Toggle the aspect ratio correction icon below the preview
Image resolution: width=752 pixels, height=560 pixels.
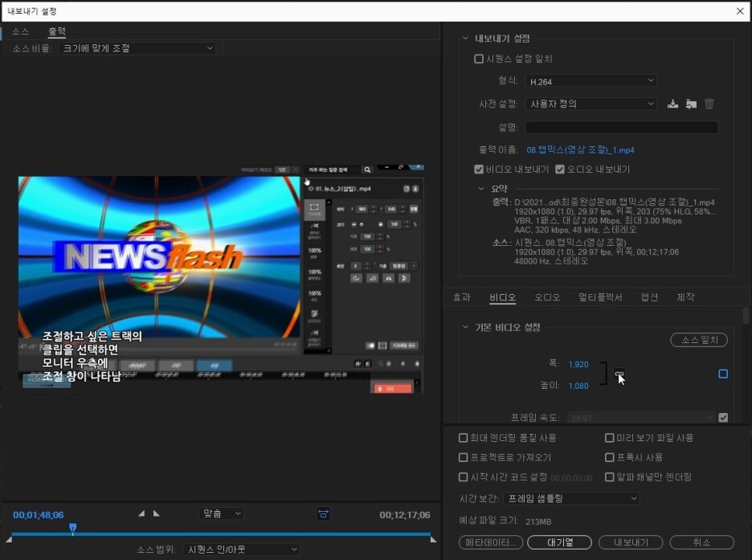coord(323,514)
